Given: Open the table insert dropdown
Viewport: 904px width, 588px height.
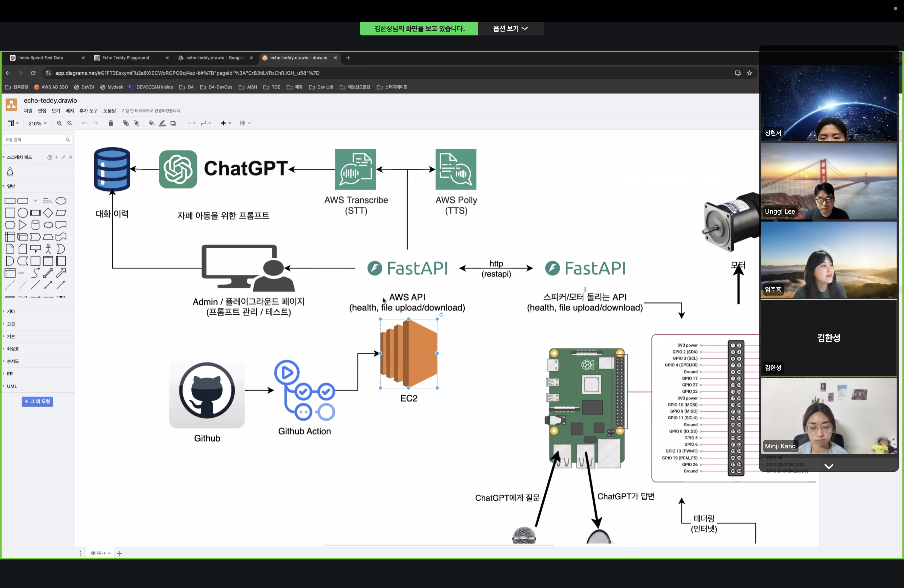Looking at the screenshot, I should [245, 123].
